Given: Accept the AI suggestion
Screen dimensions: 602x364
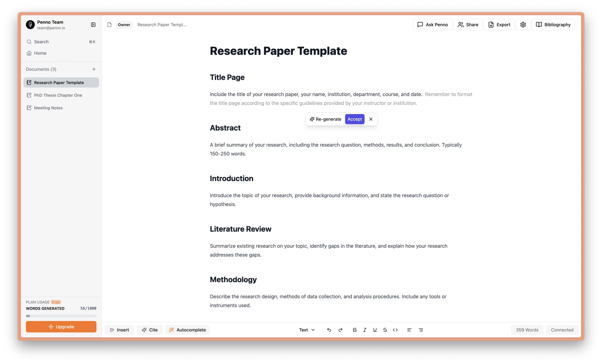Looking at the screenshot, I should pos(355,119).
